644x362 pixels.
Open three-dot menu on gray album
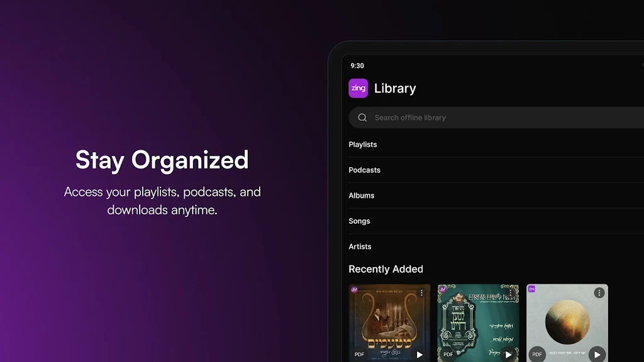599,293
